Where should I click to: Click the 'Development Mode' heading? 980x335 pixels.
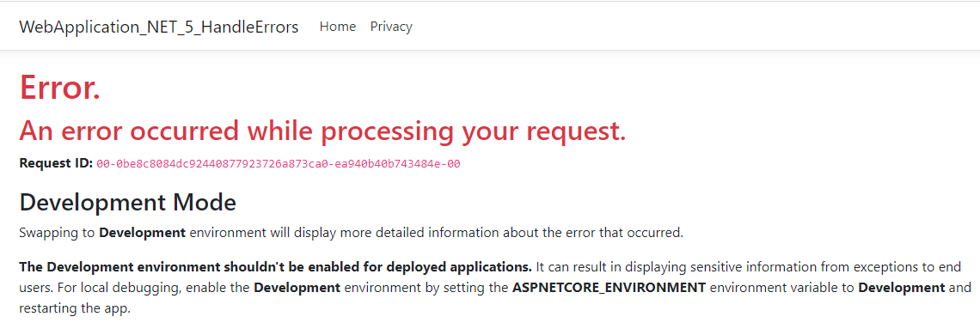click(x=127, y=203)
